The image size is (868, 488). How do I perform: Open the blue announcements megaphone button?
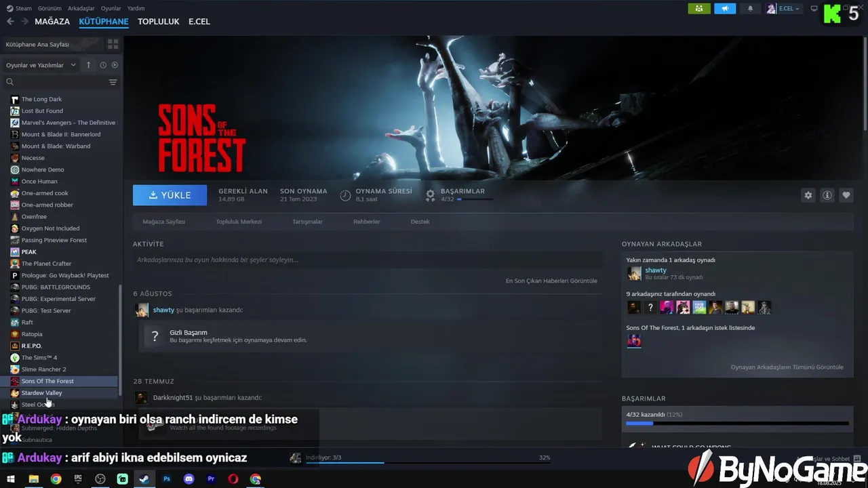coord(725,8)
